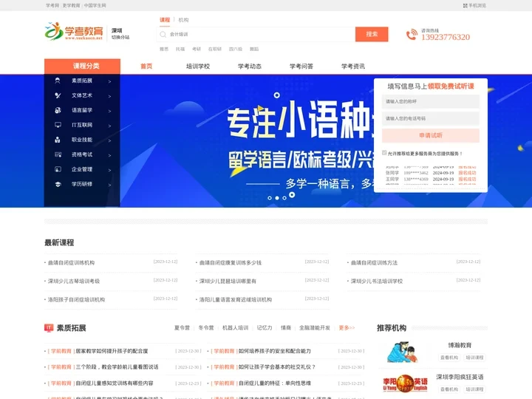Open 曲靖自闭症训练方法 course link

374,262
